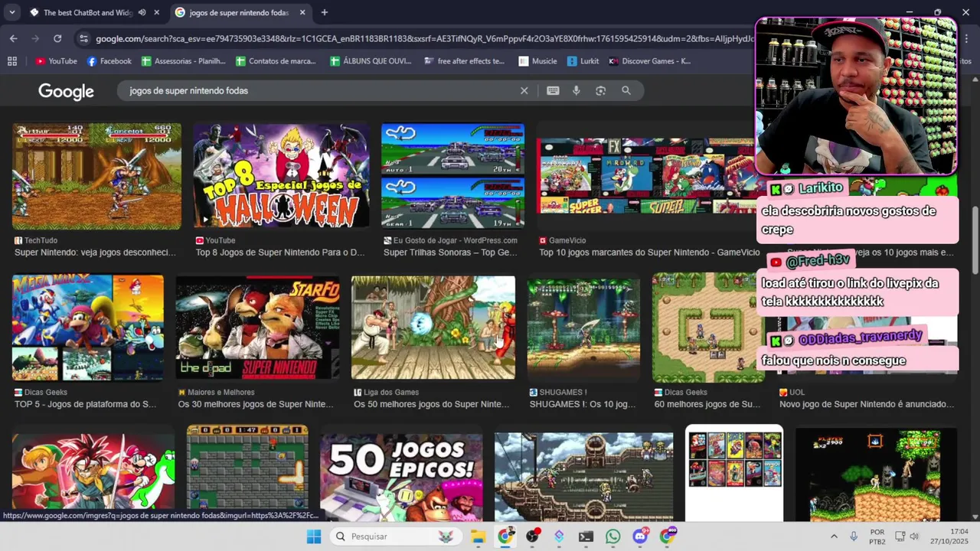Open the ÁLBUNS QUE OUVI... bookmark
The image size is (980, 551).
[x=371, y=61]
